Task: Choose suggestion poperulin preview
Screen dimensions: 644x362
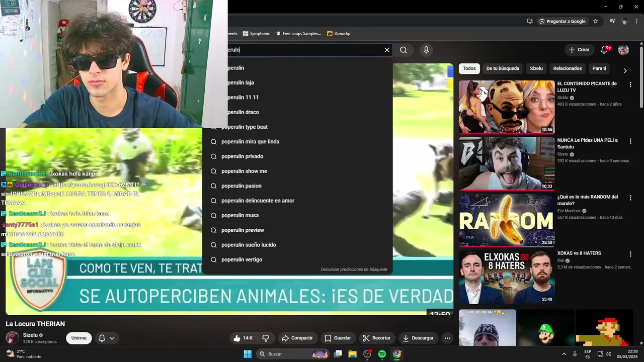Action: tap(297, 230)
